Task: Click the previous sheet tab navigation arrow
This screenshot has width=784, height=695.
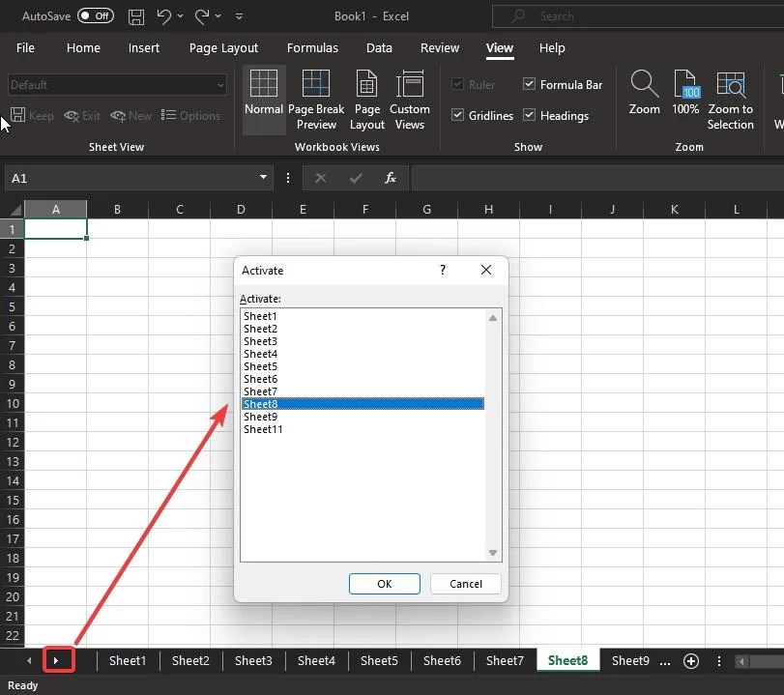Action: coord(29,660)
